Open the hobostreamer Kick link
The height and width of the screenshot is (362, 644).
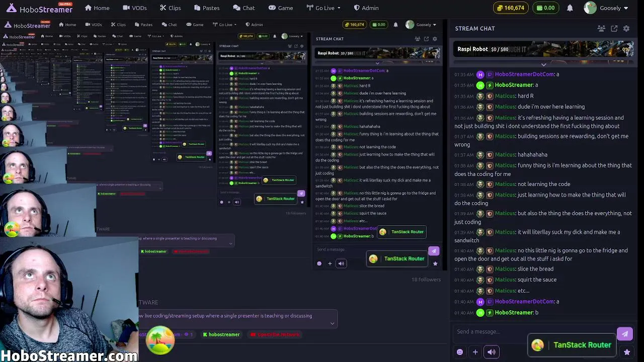(x=221, y=334)
